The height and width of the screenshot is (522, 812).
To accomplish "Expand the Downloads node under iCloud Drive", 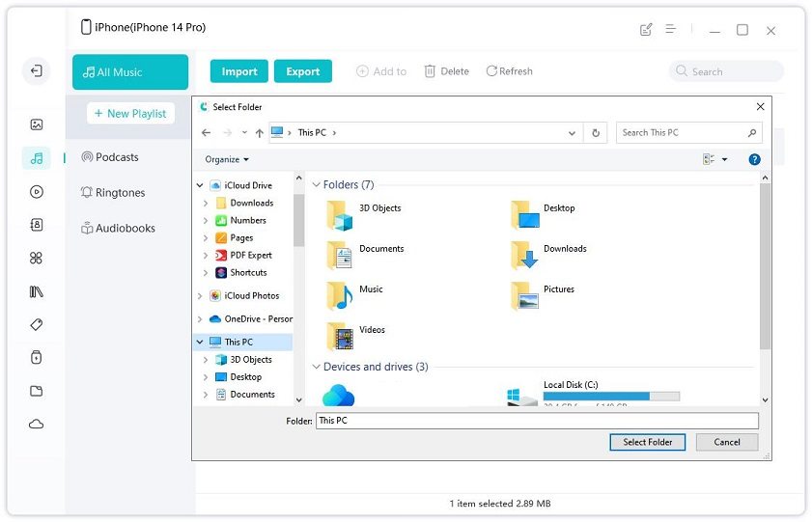I will click(x=206, y=204).
